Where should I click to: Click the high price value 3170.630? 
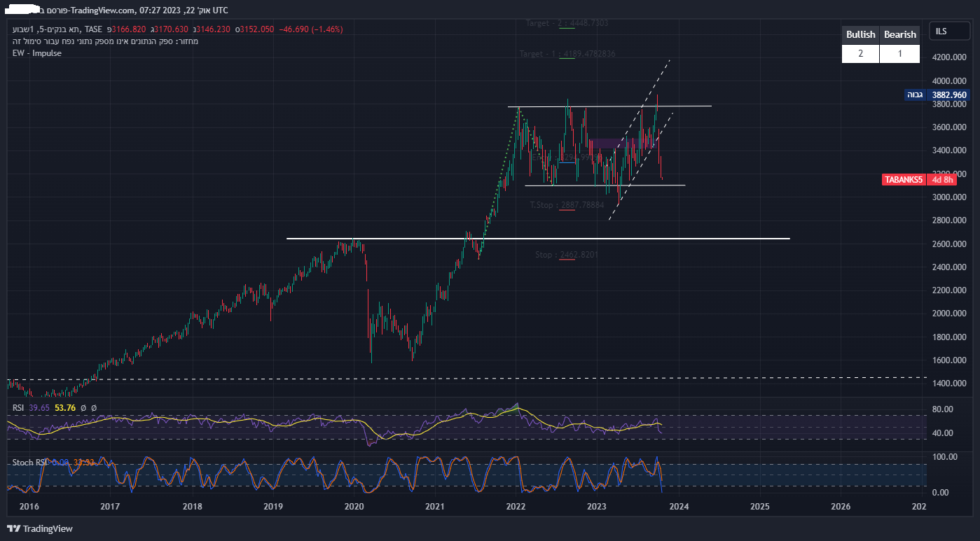[x=172, y=29]
